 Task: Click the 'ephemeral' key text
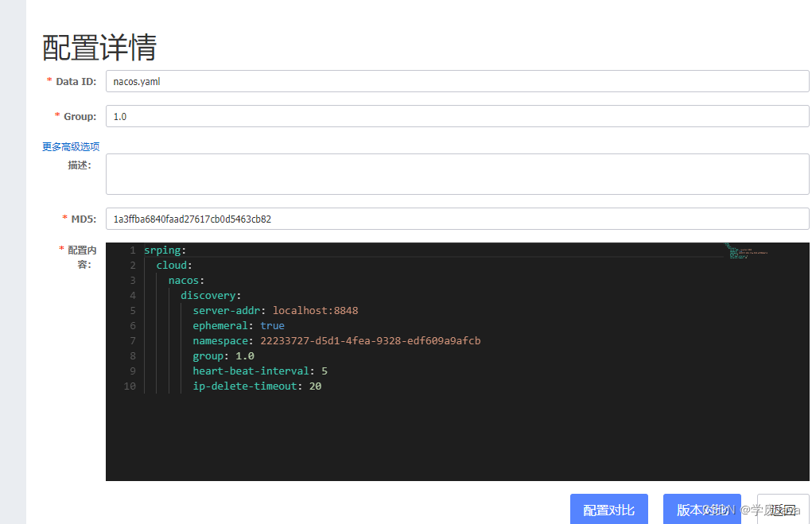(220, 325)
